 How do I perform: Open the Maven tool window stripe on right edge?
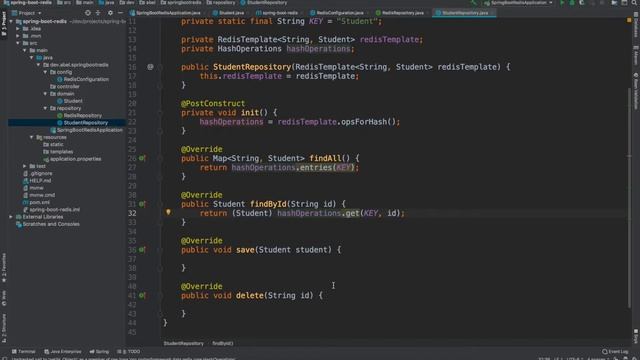636,55
